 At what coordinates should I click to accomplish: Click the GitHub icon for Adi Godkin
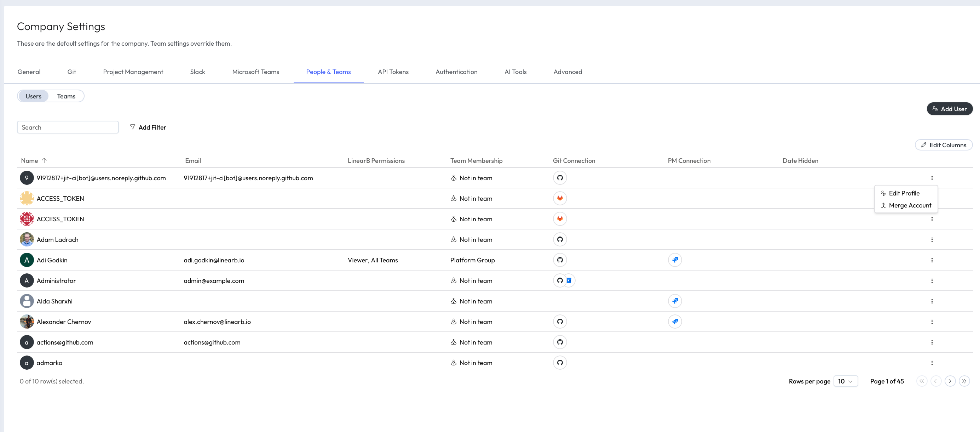560,260
